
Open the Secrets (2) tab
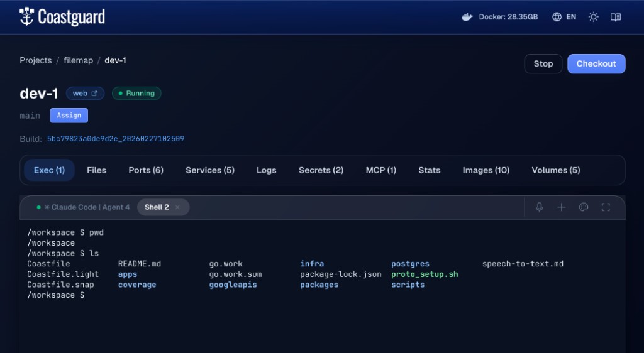[x=321, y=170]
